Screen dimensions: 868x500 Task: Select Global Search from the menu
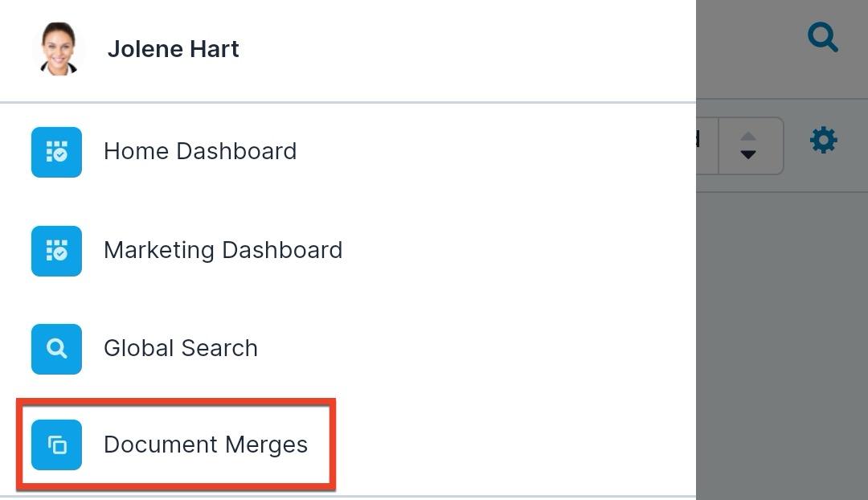click(x=180, y=348)
